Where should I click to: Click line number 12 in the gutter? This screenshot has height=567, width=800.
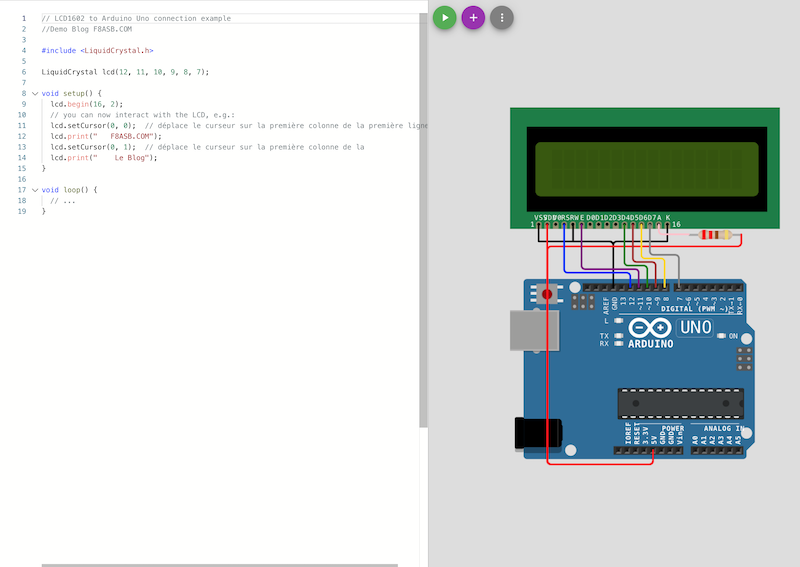(x=22, y=136)
